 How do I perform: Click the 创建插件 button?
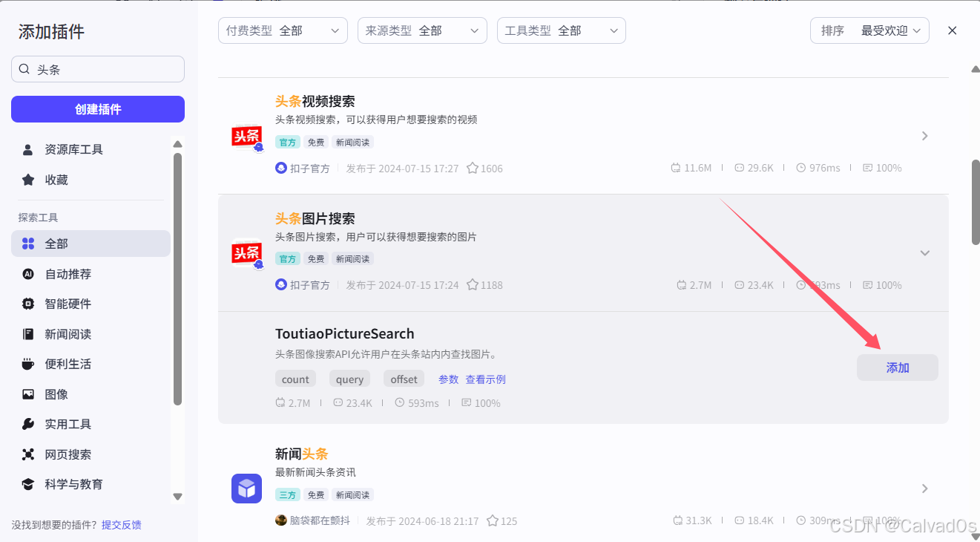click(x=98, y=109)
